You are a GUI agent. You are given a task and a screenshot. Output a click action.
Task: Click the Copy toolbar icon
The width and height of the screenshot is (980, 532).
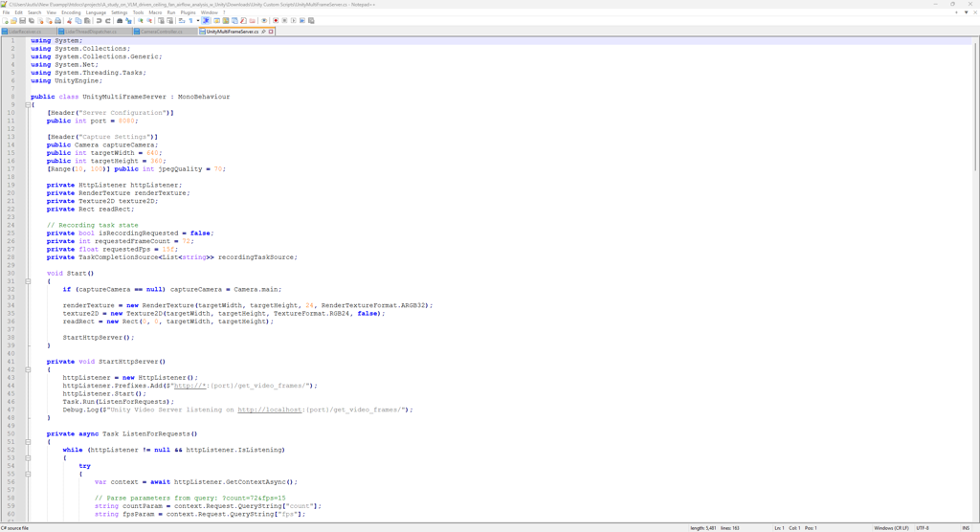click(78, 21)
